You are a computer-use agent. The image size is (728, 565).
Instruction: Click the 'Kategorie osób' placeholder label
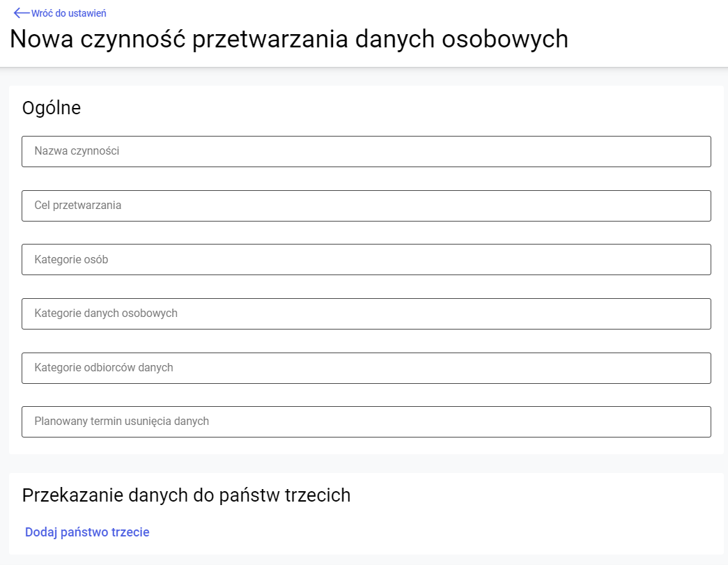point(71,260)
